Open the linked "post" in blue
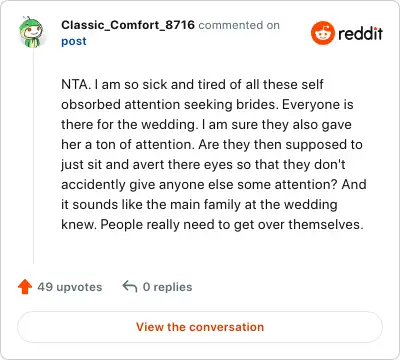 (x=74, y=41)
